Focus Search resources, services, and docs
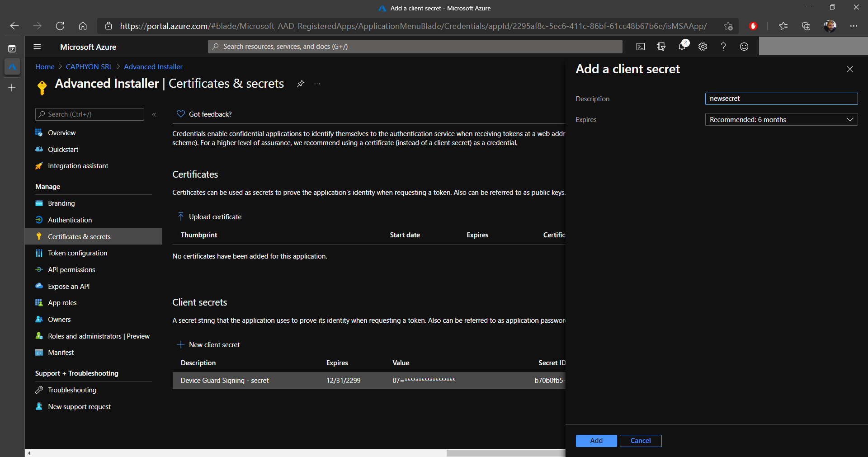The image size is (868, 457). [x=415, y=47]
